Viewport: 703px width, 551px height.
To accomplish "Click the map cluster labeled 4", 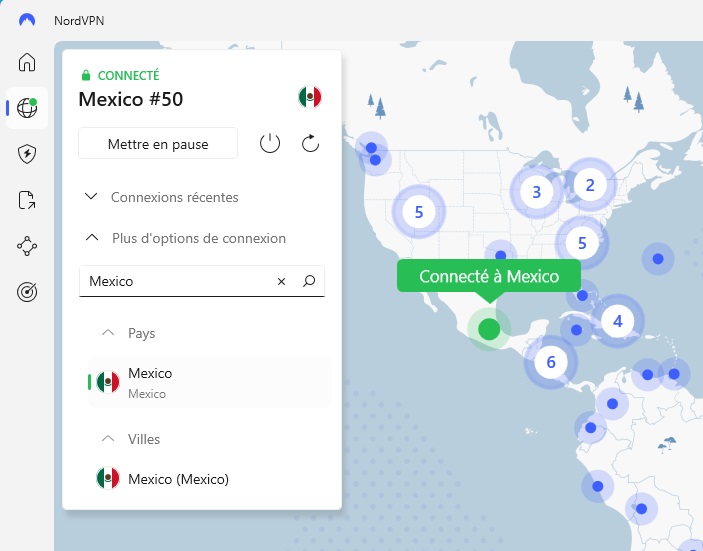I will click(x=618, y=321).
